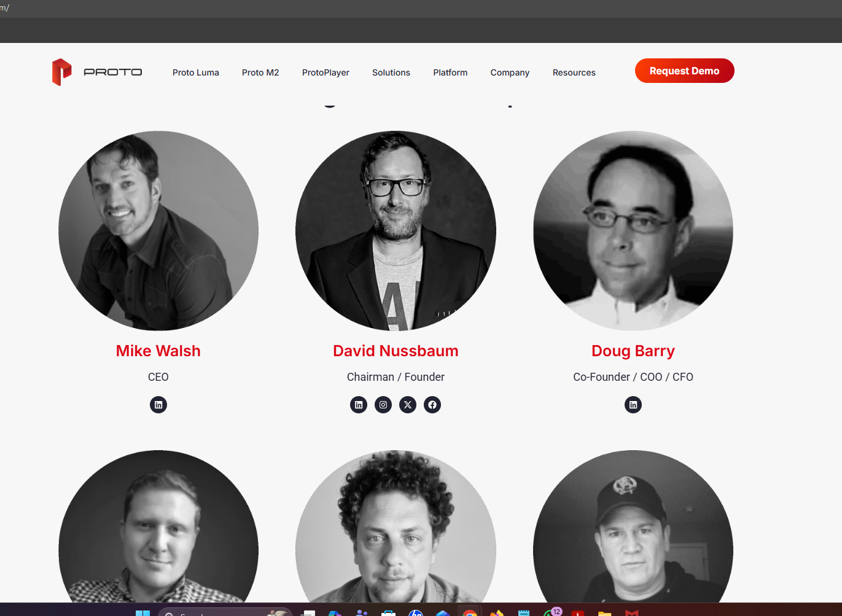Screen dimensions: 842x616
Task: Open David Nussbaum's LinkedIn icon
Action: click(359, 405)
